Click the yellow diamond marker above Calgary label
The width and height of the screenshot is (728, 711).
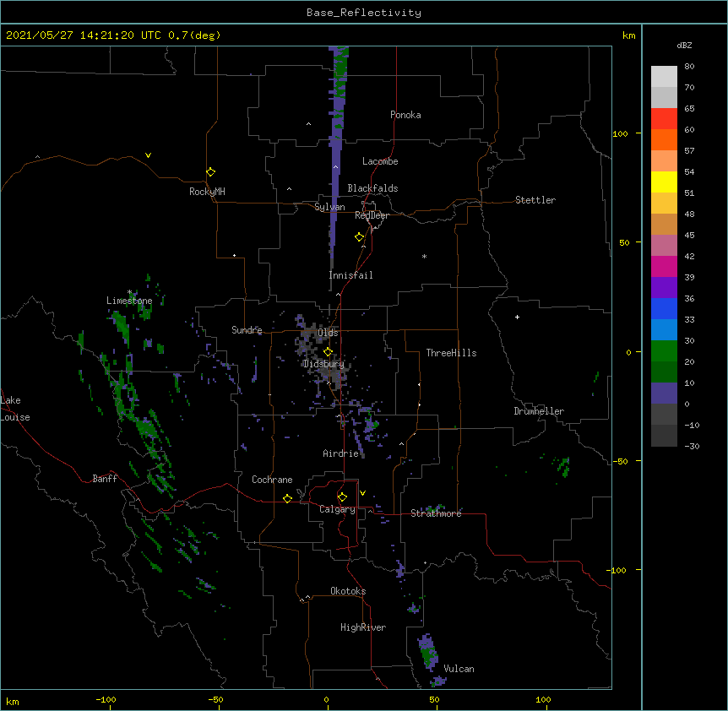[342, 497]
